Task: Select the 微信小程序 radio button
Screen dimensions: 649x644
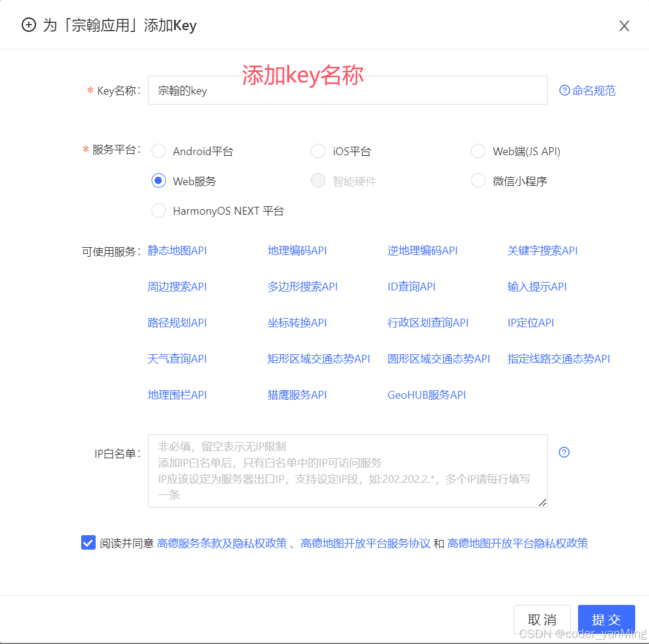Action: tap(478, 181)
